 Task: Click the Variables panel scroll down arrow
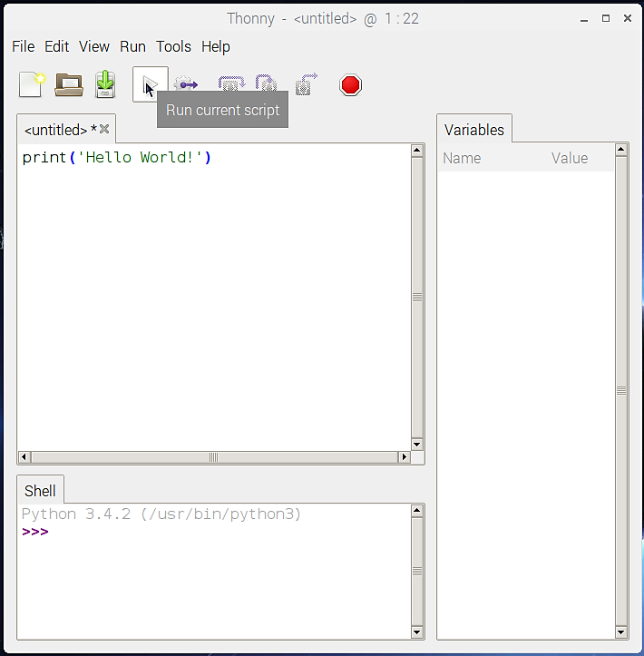tap(621, 632)
